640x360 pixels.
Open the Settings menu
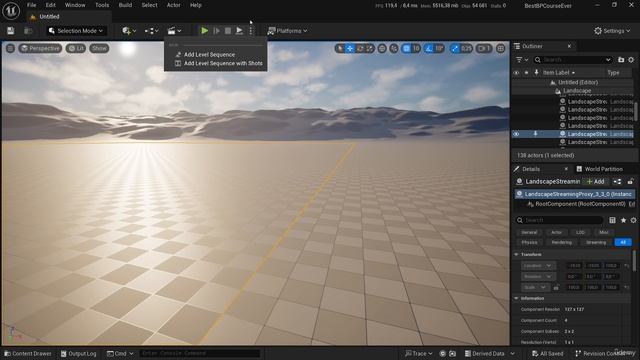point(612,31)
